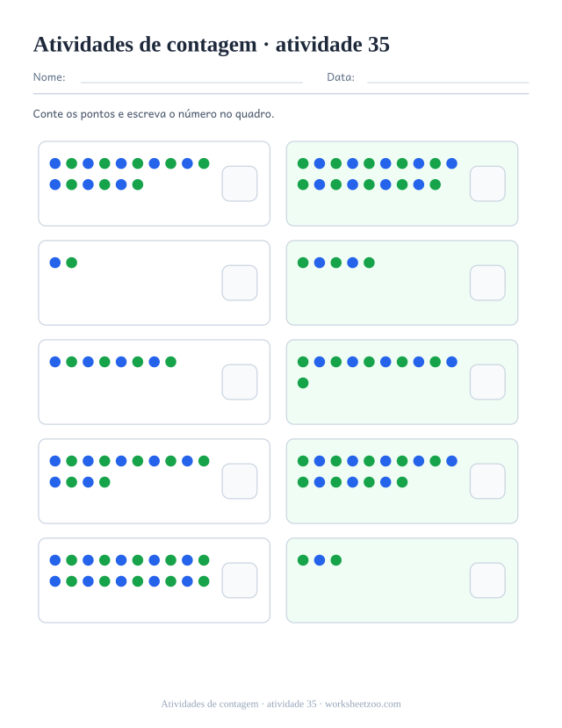Image resolution: width=562 pixels, height=728 pixels.
Task: Select the answer box of the twenty-dot card
Action: pyautogui.click(x=240, y=580)
